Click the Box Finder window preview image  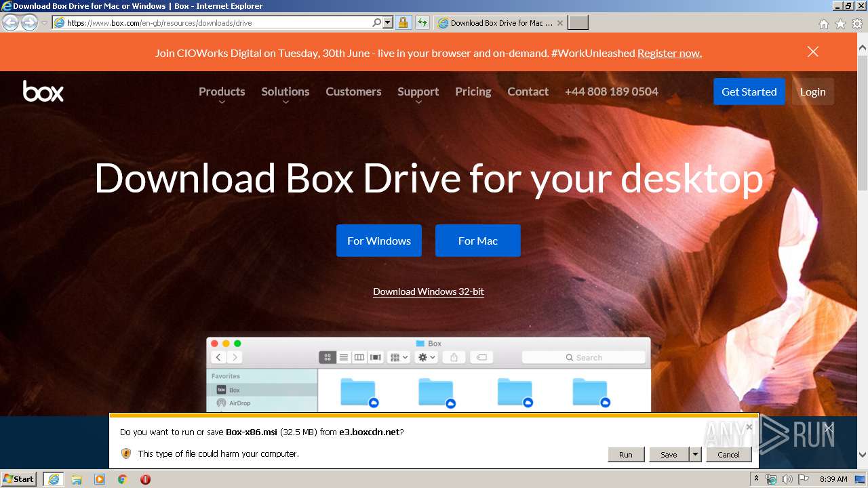[429, 374]
